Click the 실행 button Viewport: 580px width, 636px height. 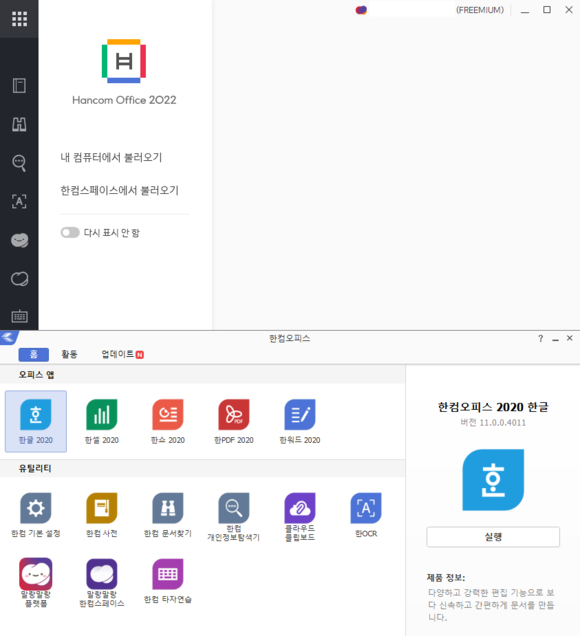[x=493, y=537]
